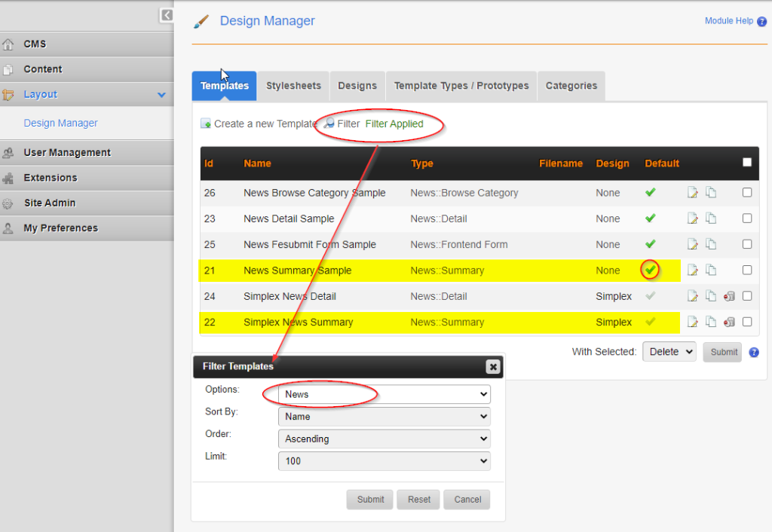Click green default checkmark for News Summary Sample
Image resolution: width=772 pixels, height=532 pixels.
tap(650, 270)
